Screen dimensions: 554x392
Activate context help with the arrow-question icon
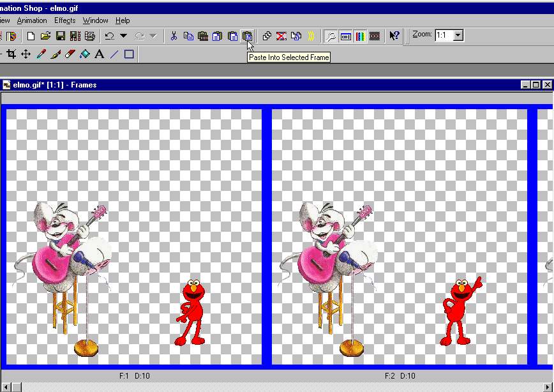[394, 36]
